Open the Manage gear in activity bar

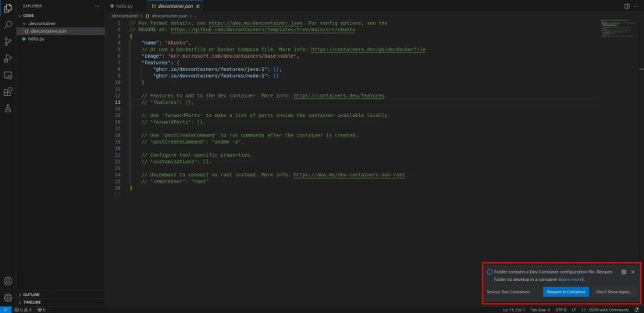(8, 298)
